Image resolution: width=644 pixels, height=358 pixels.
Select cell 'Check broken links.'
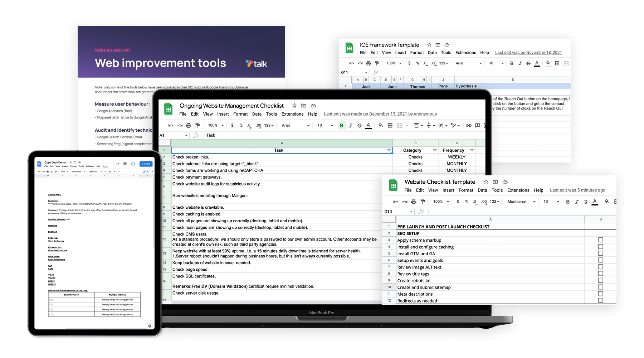282,157
